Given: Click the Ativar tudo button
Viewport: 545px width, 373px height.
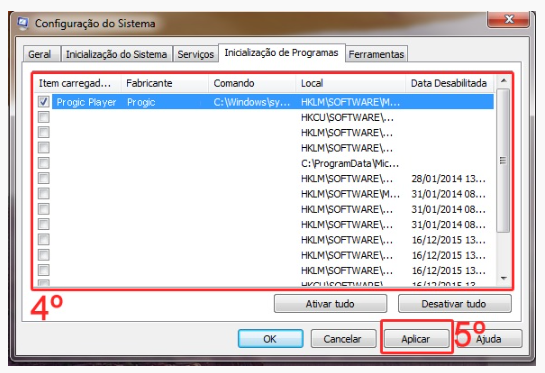Looking at the screenshot, I should click(330, 304).
